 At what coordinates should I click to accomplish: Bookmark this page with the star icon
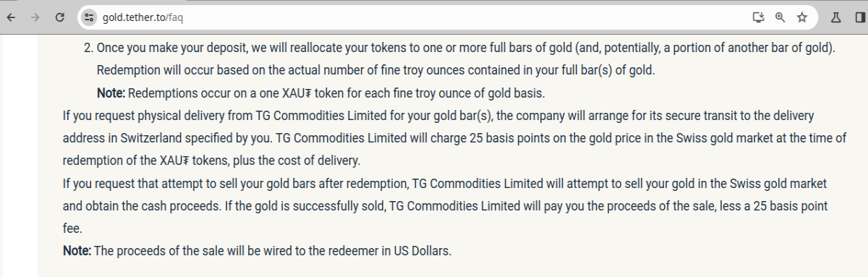click(801, 17)
